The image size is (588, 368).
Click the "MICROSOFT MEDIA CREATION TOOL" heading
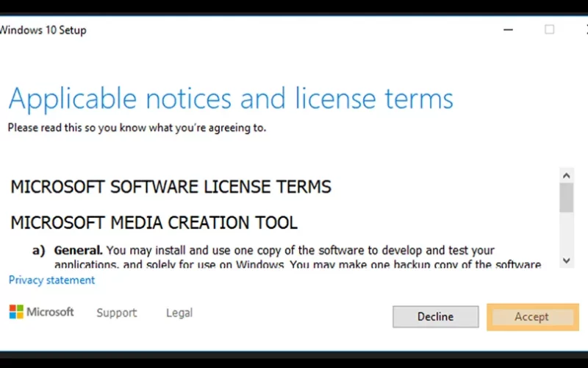[154, 223]
